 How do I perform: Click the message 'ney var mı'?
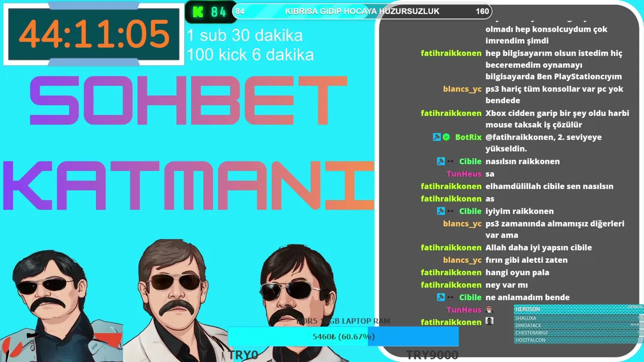[507, 285]
